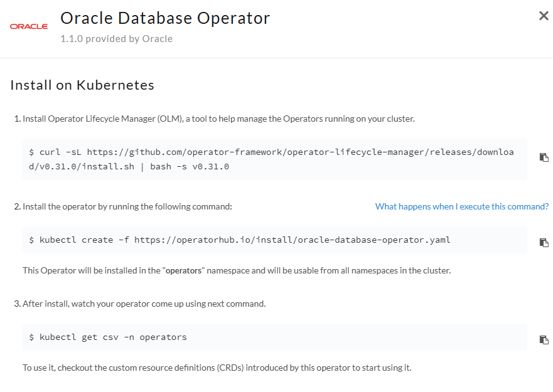553x392 pixels.
Task: Click the Install on Kubernetes heading
Action: (82, 85)
